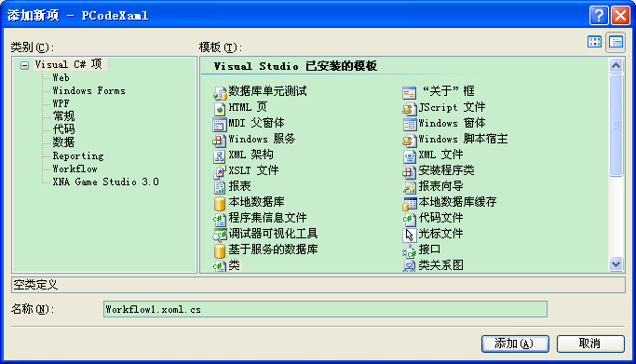The image size is (636, 364).
Task: Click the 添加(A) button
Action: 515,344
